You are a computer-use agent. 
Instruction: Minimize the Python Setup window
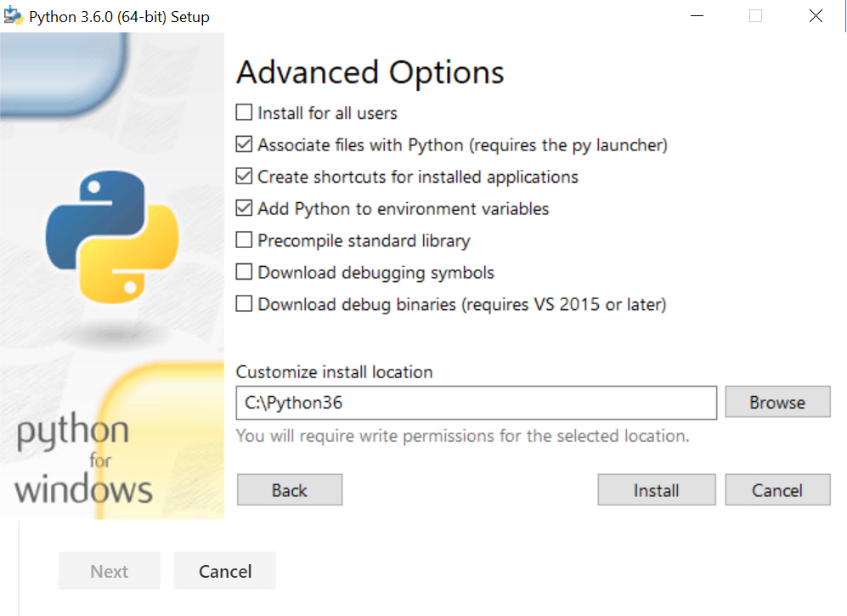(x=697, y=16)
